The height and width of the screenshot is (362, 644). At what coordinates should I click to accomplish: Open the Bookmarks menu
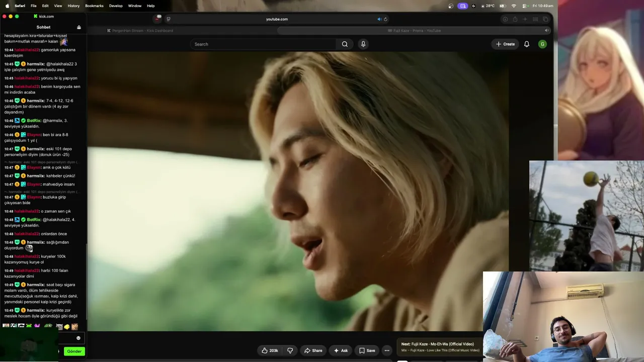coord(94,6)
